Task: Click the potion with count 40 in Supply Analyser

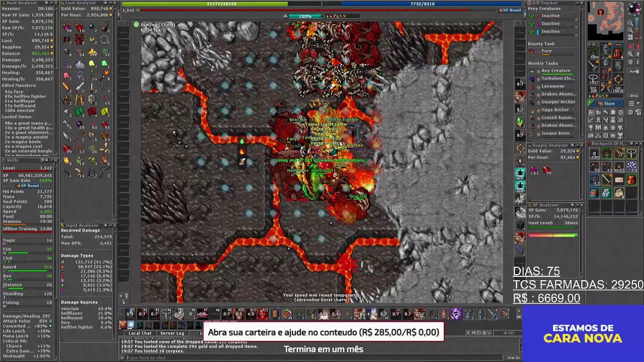Action: coord(546,169)
